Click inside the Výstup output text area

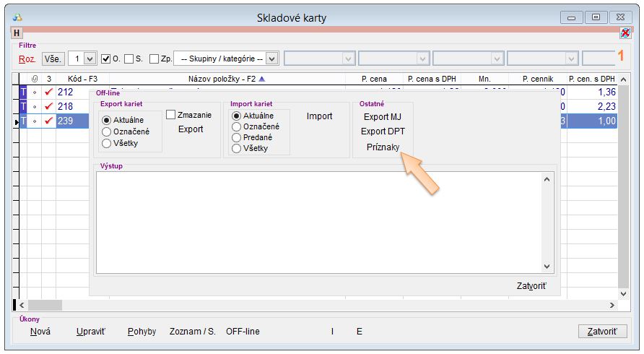(318, 223)
